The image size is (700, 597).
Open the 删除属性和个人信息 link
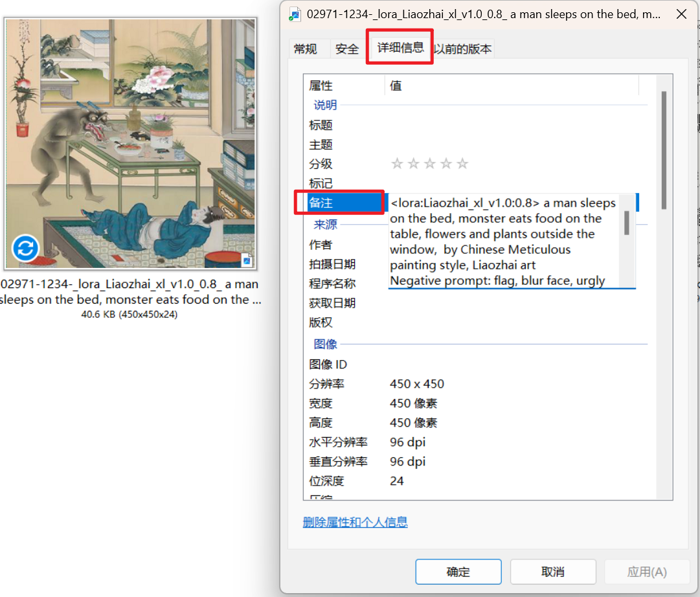(x=355, y=522)
